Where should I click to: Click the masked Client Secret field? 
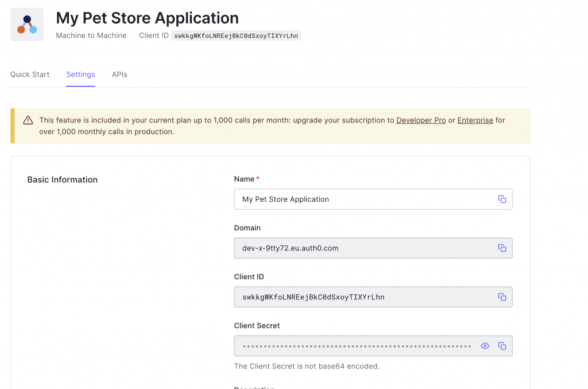tap(373, 346)
